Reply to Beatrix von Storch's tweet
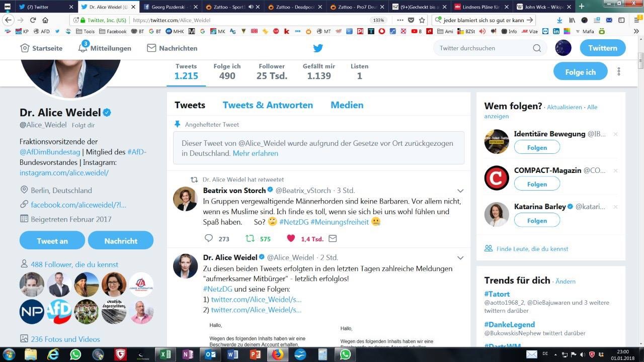 click(209, 239)
